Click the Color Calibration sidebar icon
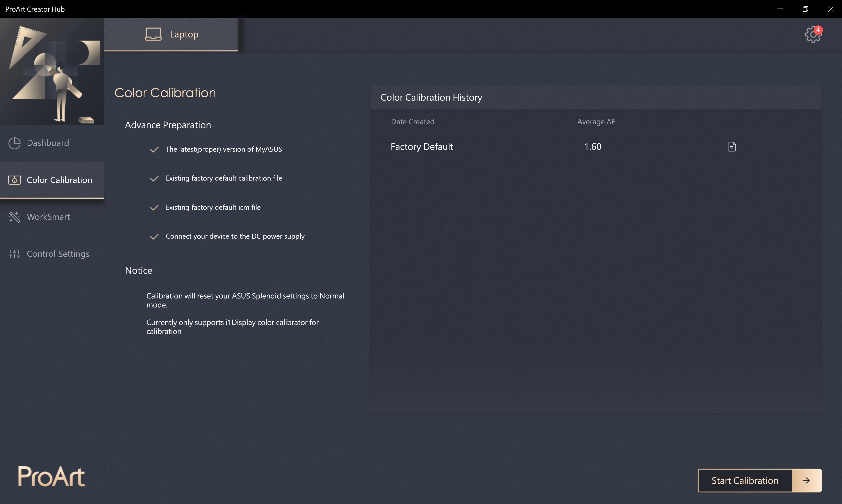 point(14,180)
